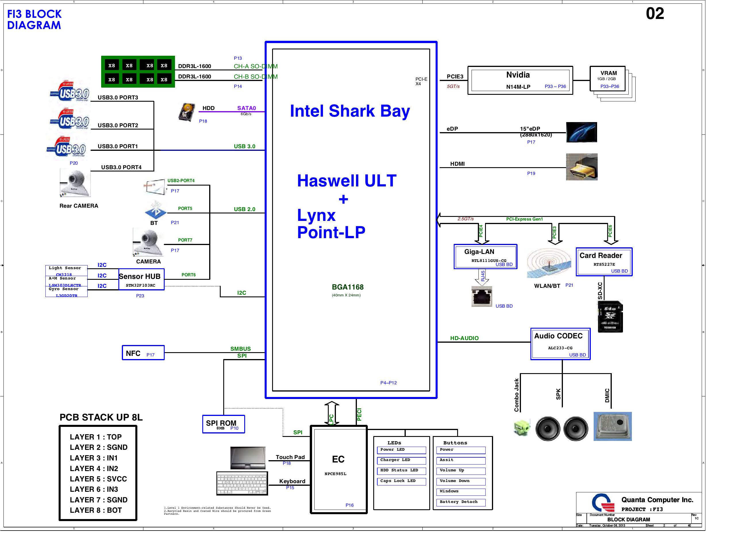Viewport: 756px width, 534px height.
Task: Select the Light Sensor box
Action: pos(66,271)
